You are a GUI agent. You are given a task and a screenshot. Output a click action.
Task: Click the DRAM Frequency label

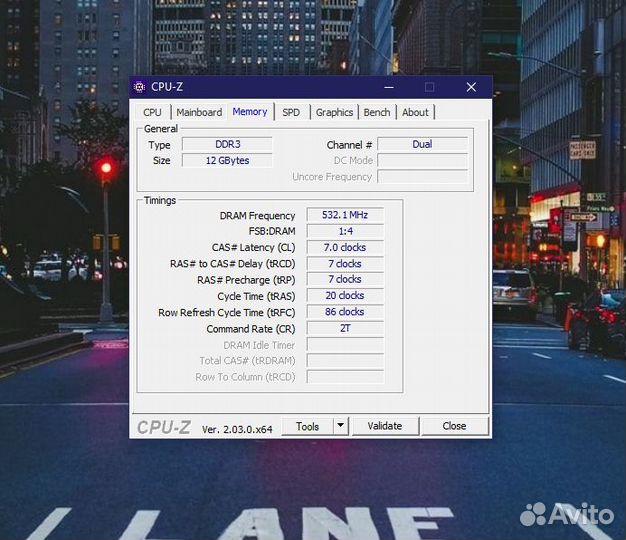257,216
